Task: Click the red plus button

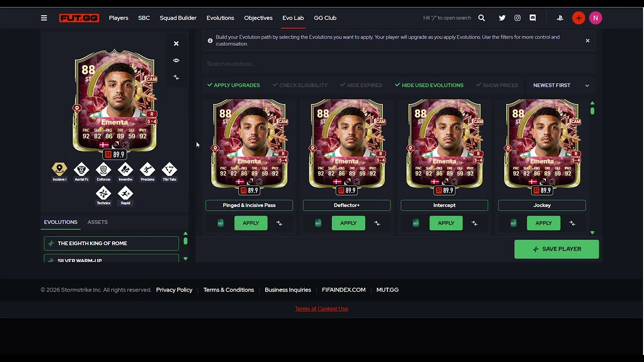Action: 579,18
